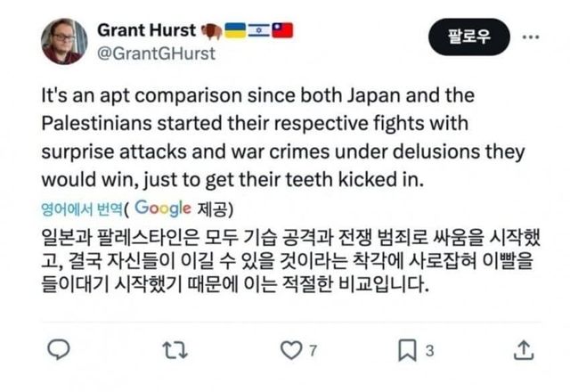
Task: Click the Israel flag emoji beside the name
Action: (x=259, y=29)
